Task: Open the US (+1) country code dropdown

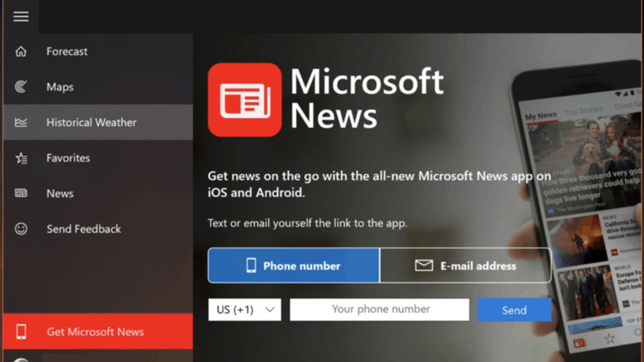Action: 245,309
